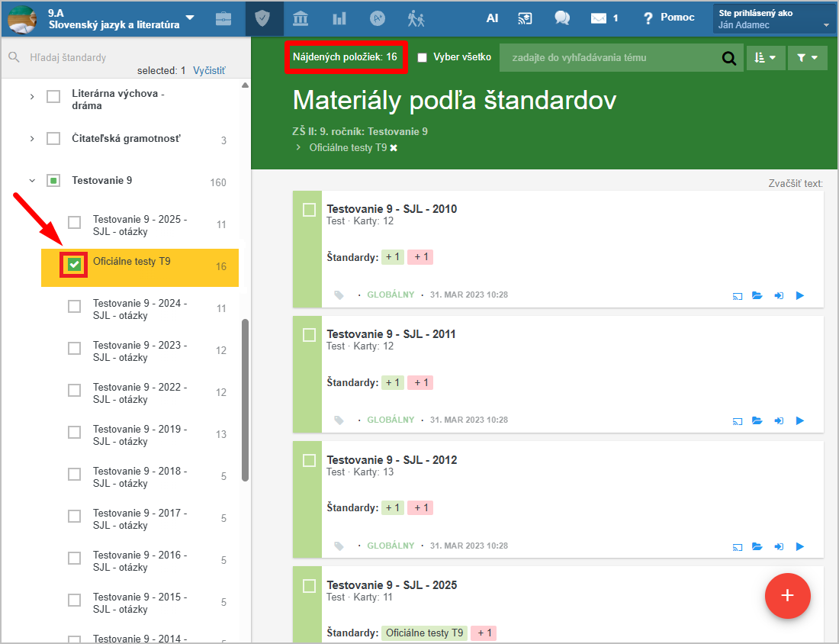
Task: Open the Pomoc help menu
Action: 668,18
